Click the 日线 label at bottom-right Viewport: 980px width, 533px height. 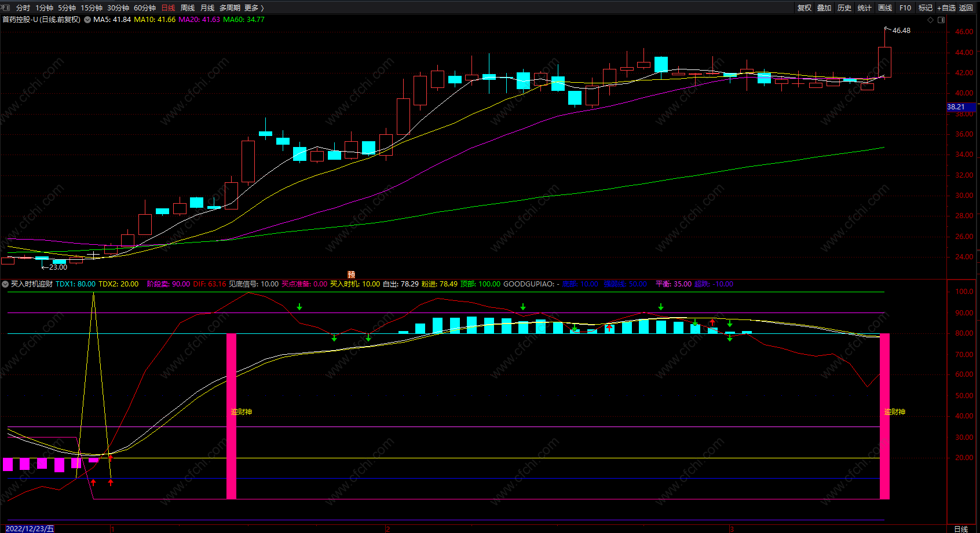point(961,529)
